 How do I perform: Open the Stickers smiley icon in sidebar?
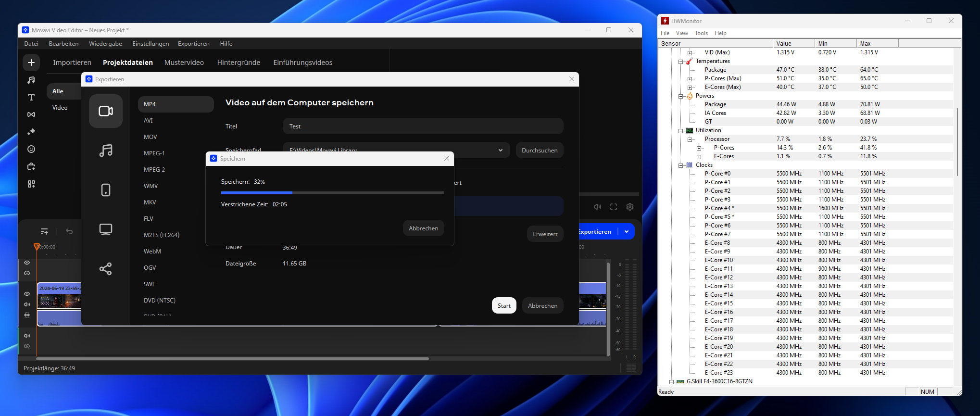pos(31,149)
